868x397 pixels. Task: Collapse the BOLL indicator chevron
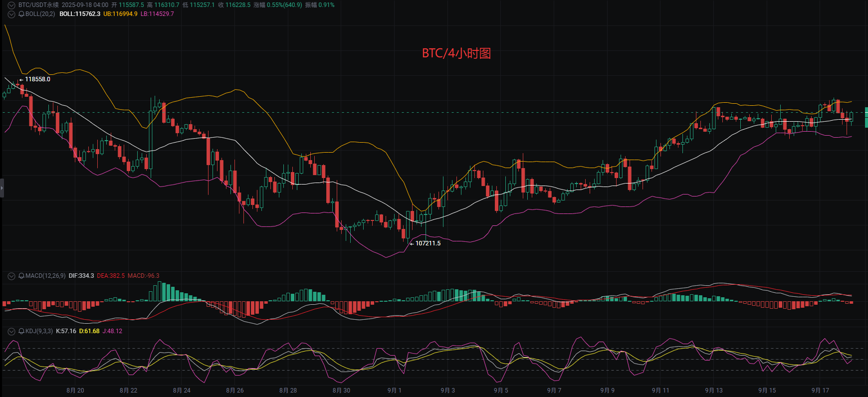click(x=11, y=14)
